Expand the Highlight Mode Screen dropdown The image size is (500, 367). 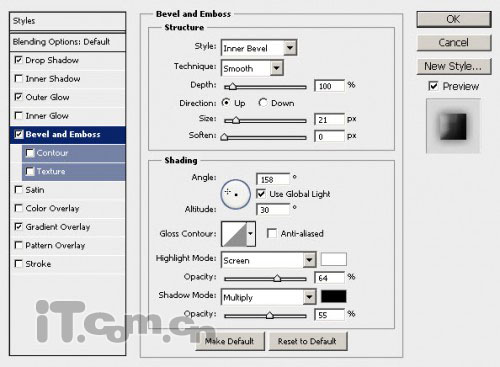click(269, 260)
